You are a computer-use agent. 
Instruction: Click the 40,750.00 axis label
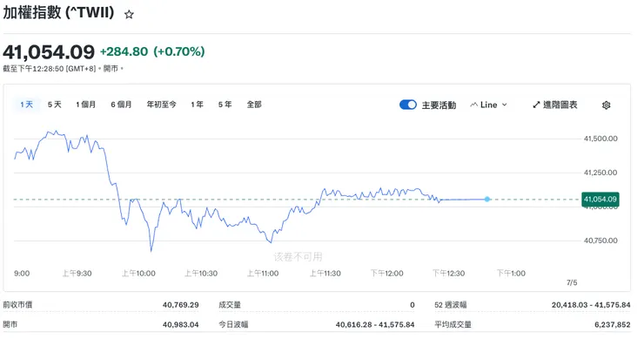pyautogui.click(x=600, y=241)
